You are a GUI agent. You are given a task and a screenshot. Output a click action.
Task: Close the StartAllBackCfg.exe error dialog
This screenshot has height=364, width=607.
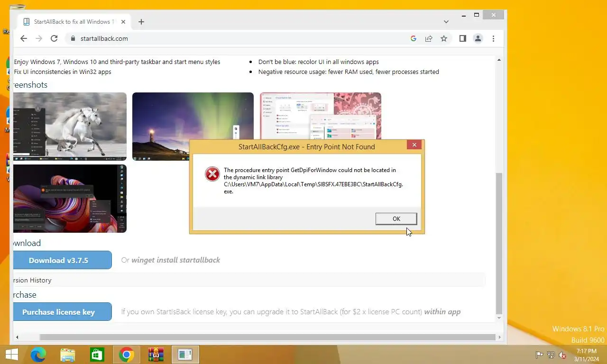click(414, 145)
